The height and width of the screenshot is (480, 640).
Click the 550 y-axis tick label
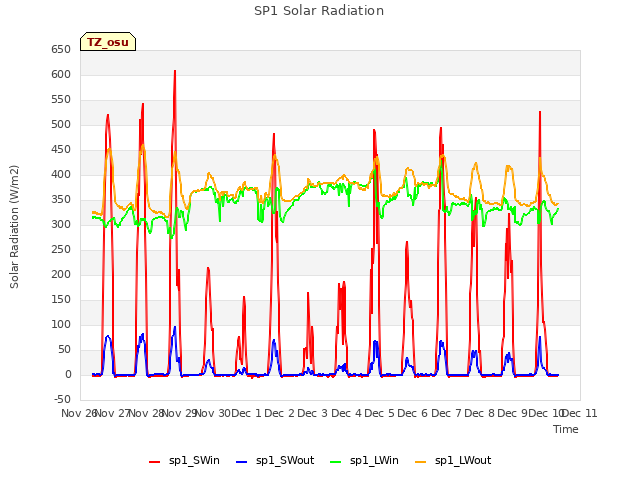(x=61, y=100)
